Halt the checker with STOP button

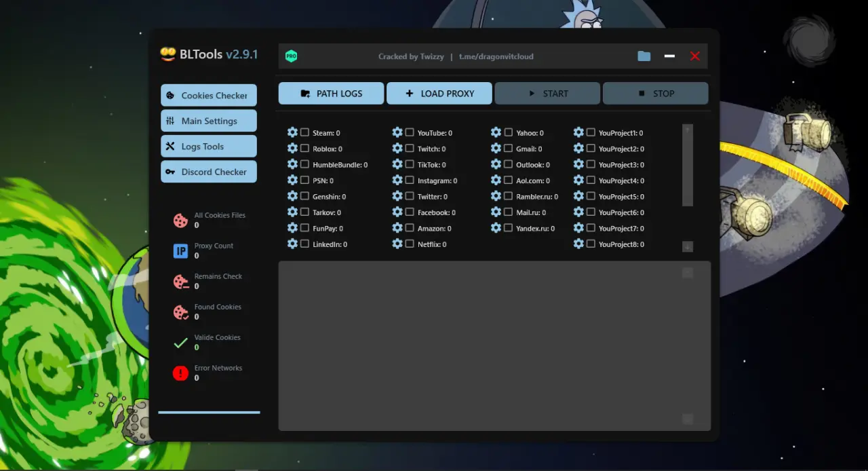click(x=656, y=94)
